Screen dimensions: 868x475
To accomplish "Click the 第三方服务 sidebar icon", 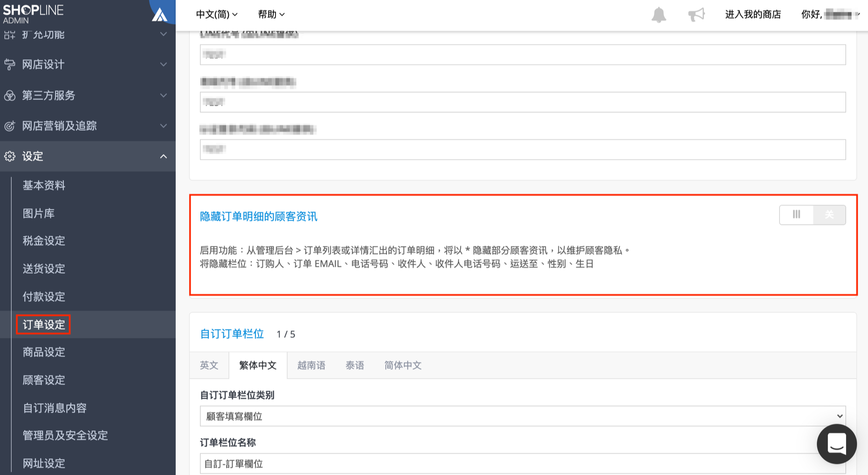I will [10, 96].
